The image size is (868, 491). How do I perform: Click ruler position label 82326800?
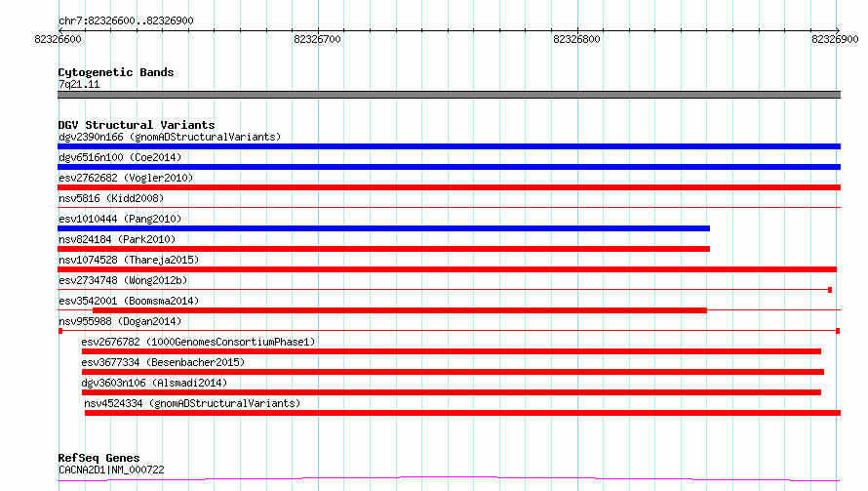pyautogui.click(x=576, y=39)
